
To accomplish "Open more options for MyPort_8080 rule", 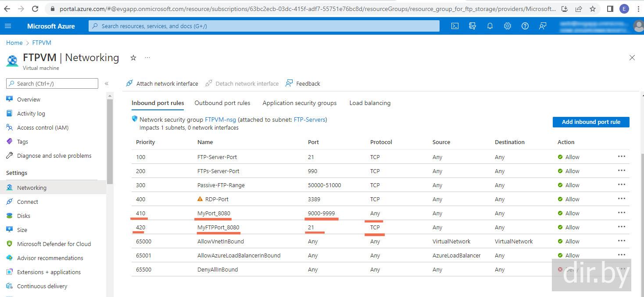I will [x=621, y=213].
